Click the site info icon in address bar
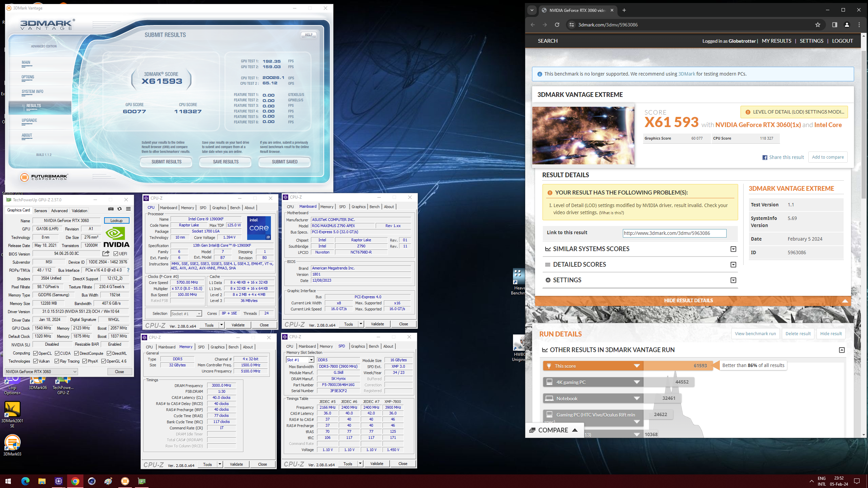 (x=572, y=25)
